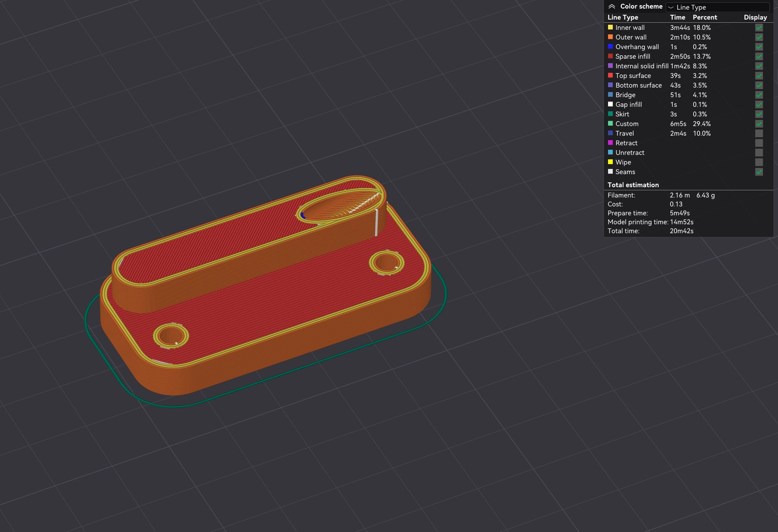This screenshot has width=778, height=532.
Task: Open the Line Type color scheme dropdown
Action: pos(718,7)
